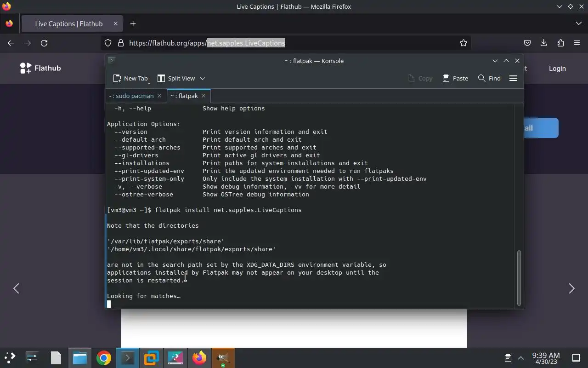The image size is (588, 368).
Task: Open Firefox Downloads panel
Action: (544, 43)
